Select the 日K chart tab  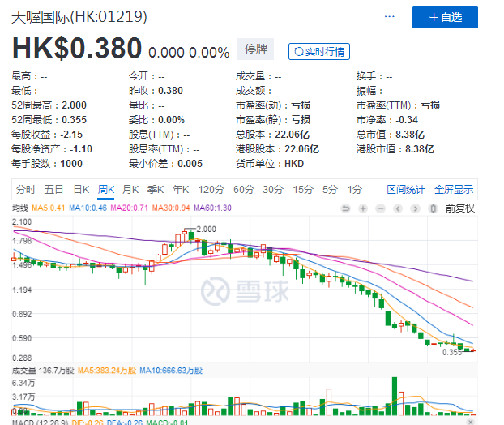[81, 190]
